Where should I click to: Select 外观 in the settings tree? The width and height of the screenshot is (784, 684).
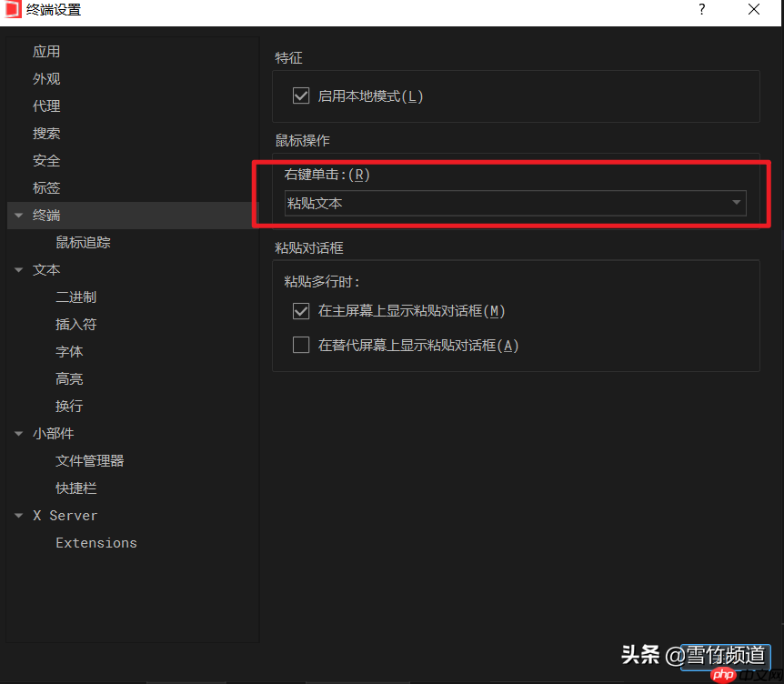click(x=46, y=79)
